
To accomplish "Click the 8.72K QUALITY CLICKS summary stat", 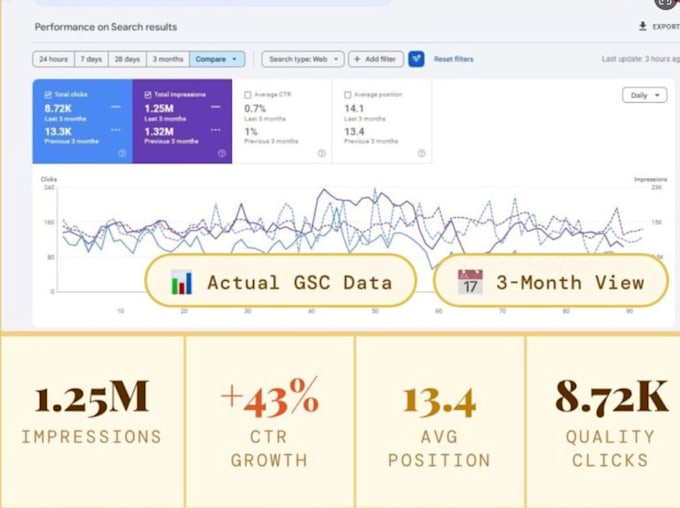I will point(611,423).
